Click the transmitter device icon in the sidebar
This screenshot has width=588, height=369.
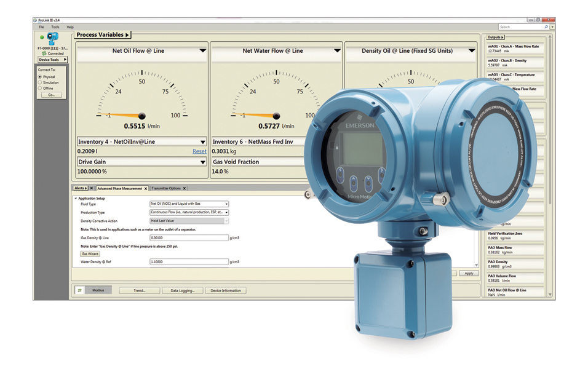tap(52, 39)
